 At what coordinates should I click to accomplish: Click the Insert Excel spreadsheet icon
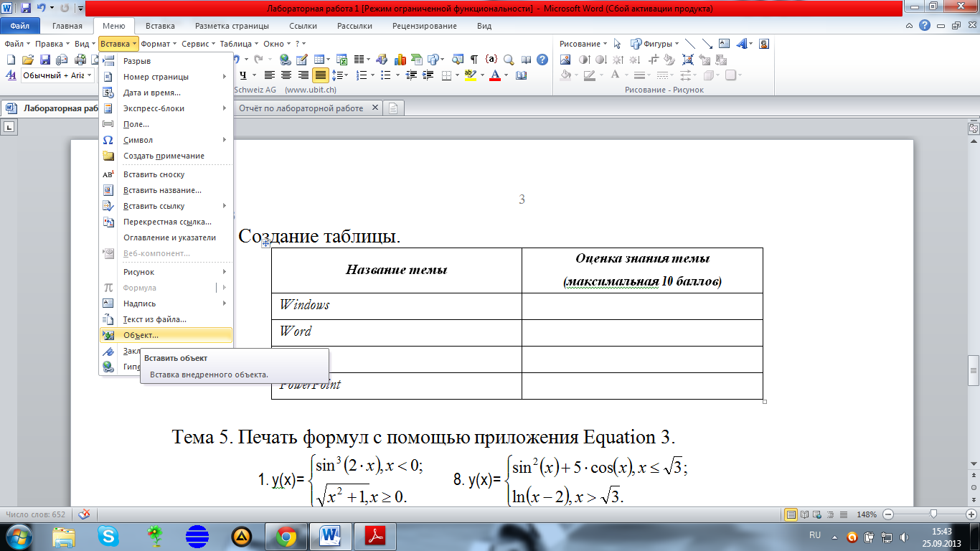(341, 60)
